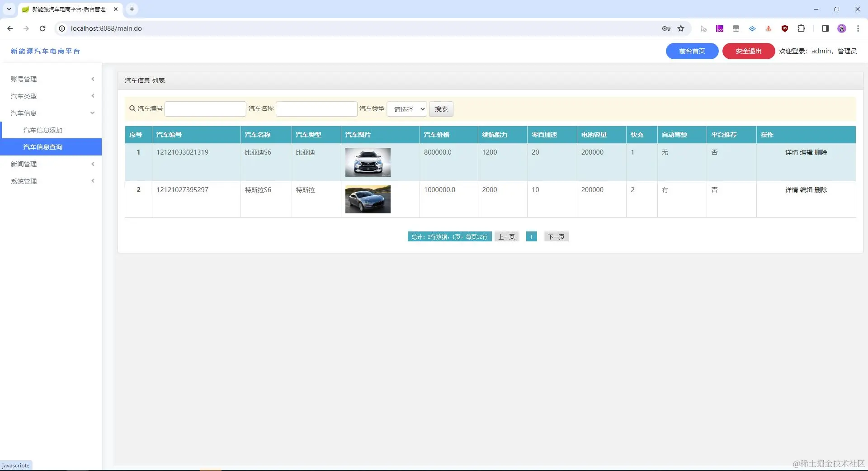Image resolution: width=868 pixels, height=471 pixels.
Task: Open 详情 for the 特斯拉S6 row
Action: click(x=791, y=190)
